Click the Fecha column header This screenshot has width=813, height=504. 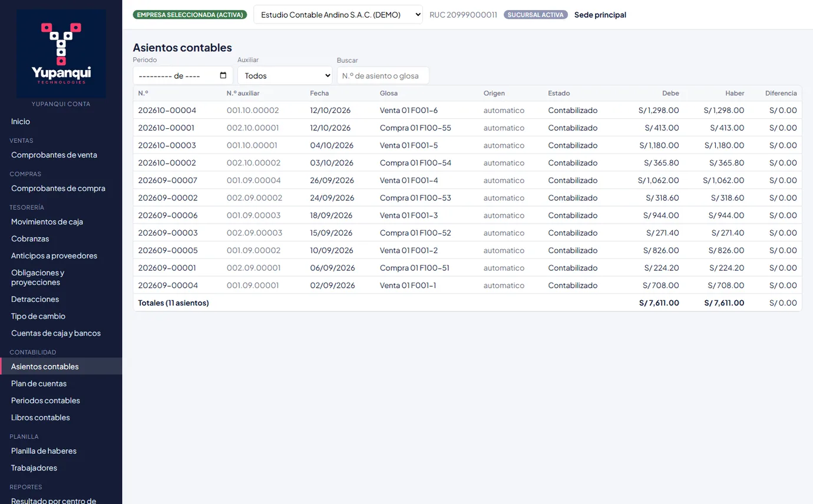coord(319,93)
